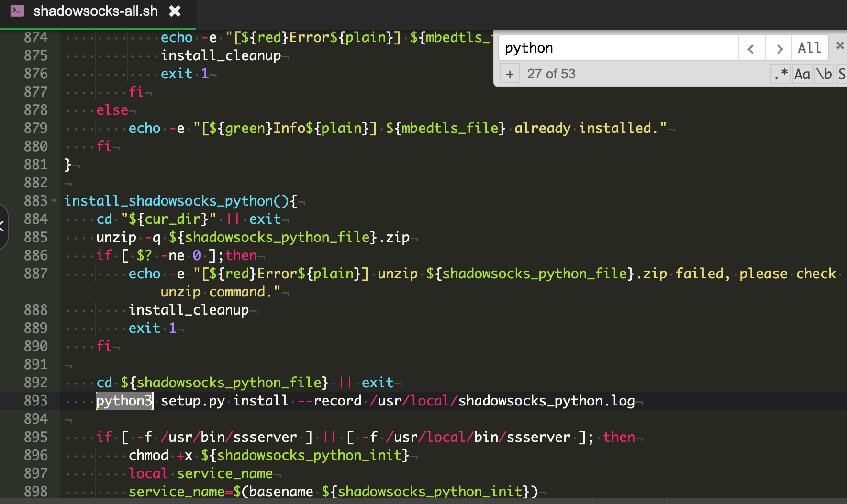
Task: Jump to the next search match
Action: click(x=779, y=48)
